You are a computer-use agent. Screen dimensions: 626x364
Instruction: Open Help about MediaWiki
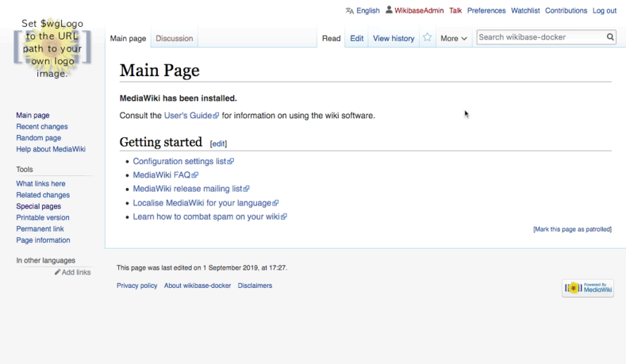point(51,149)
